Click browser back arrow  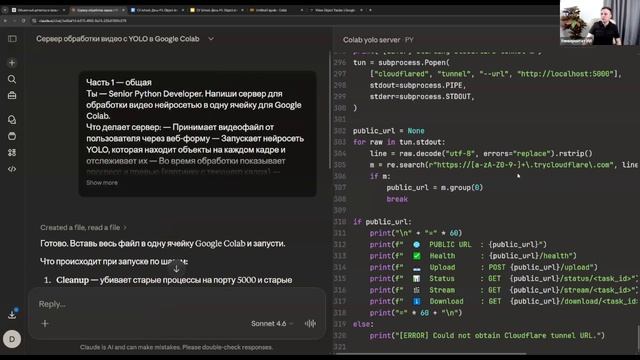5,20
